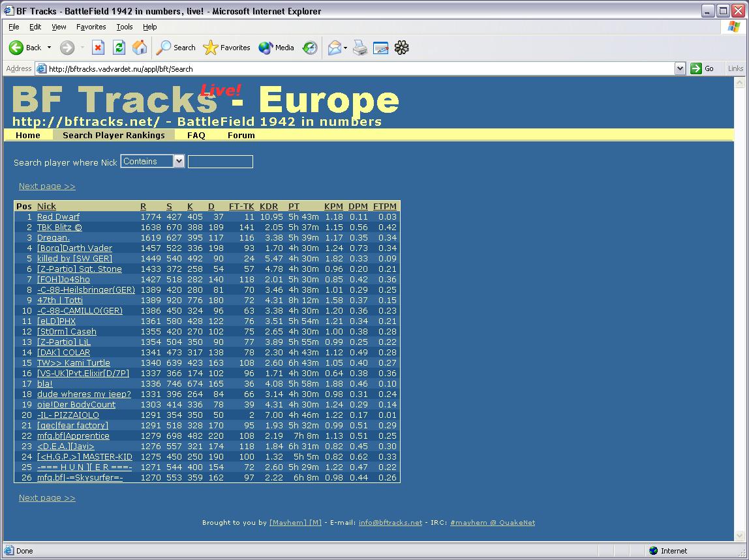749x560 pixels.
Task: Open the Contains nick filter dropdown
Action: point(153,162)
